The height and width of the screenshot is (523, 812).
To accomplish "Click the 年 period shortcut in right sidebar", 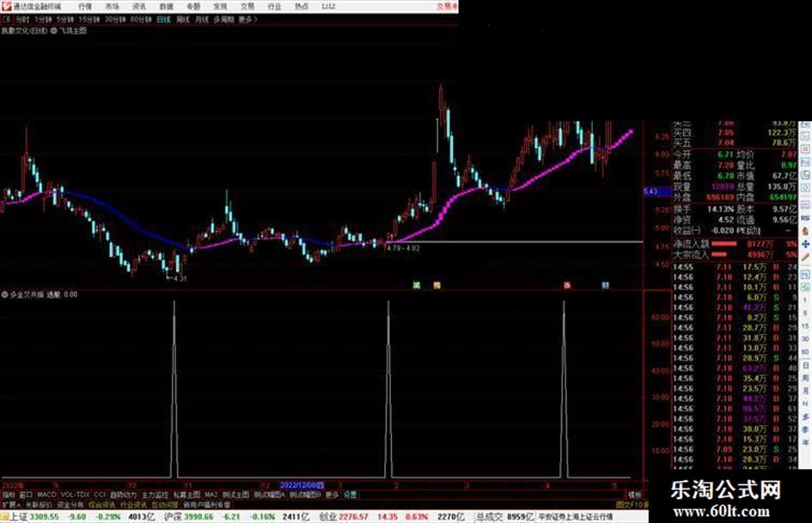I will [x=805, y=443].
